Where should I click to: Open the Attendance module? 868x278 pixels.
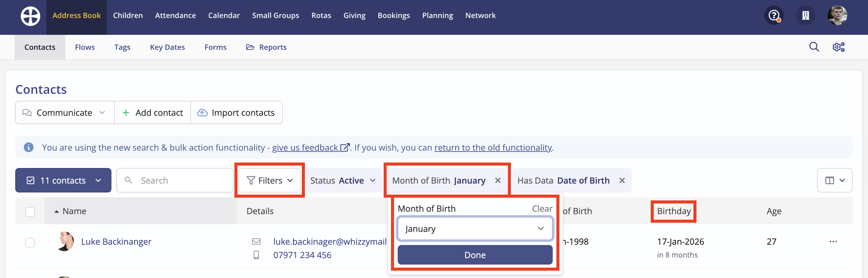[175, 16]
